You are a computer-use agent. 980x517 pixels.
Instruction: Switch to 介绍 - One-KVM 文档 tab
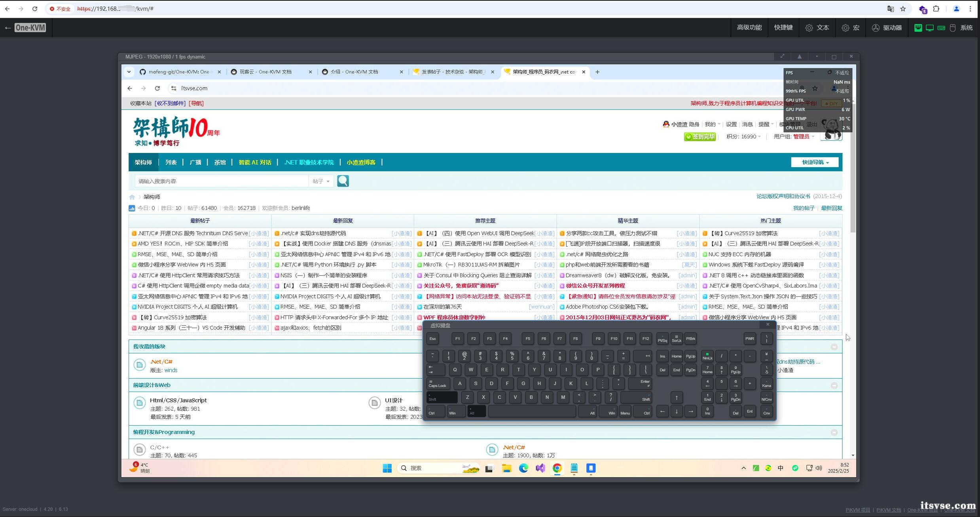point(362,72)
